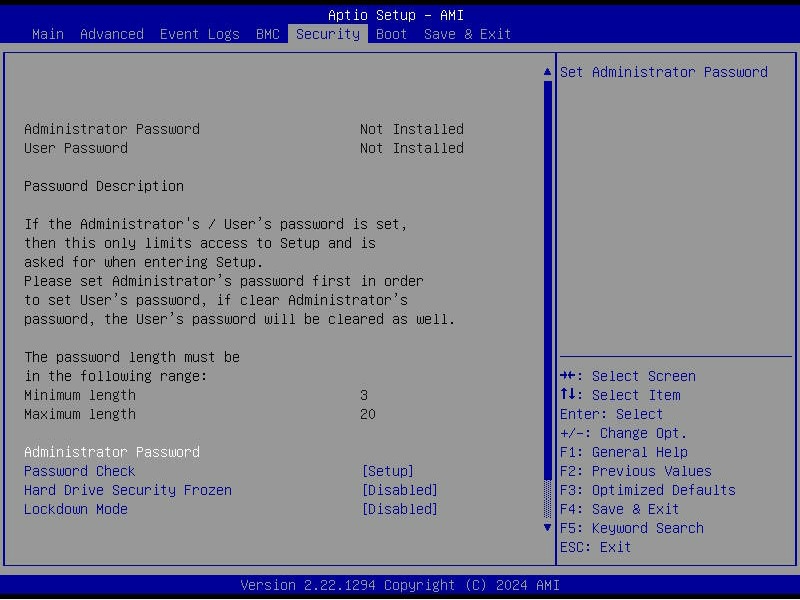800x600 pixels.
Task: Set the Administrator Password
Action: [x=112, y=451]
